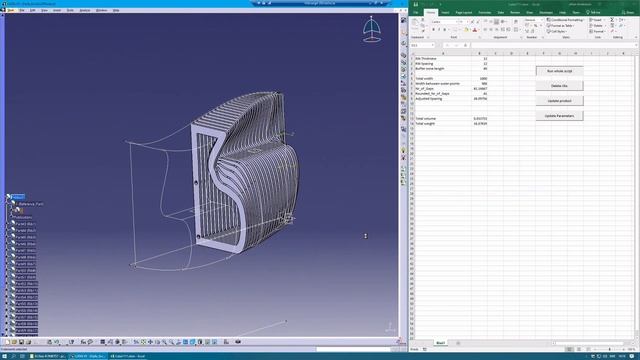Click into the Excel formula bar

(x=553, y=45)
